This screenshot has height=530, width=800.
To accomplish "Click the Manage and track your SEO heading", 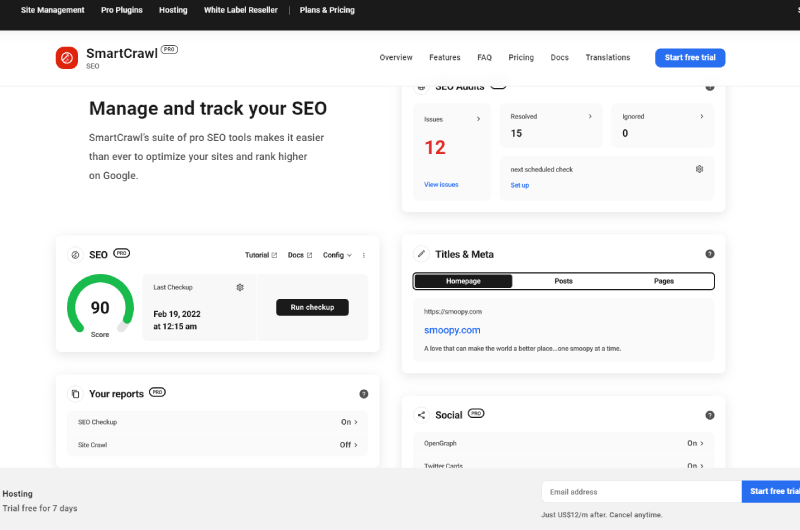I will [x=208, y=108].
